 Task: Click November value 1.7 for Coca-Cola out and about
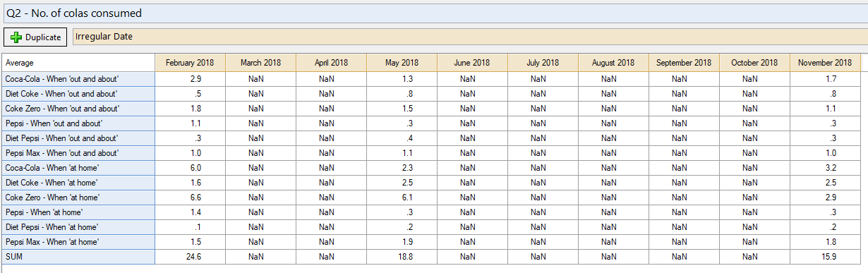[x=825, y=79]
